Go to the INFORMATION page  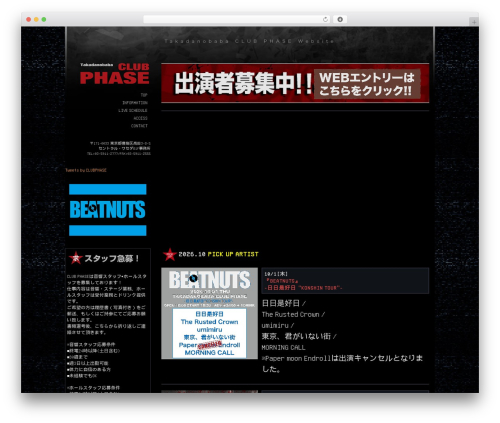[x=135, y=103]
